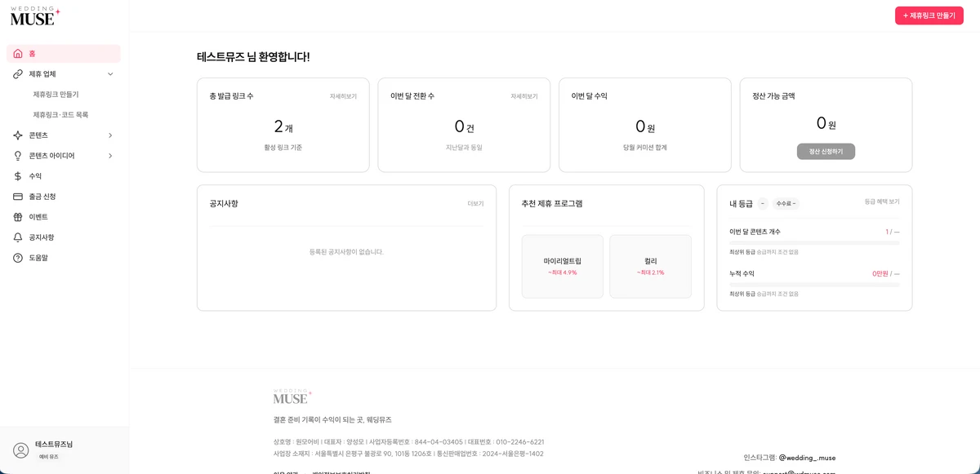
Task: Open 자세히보기 for 총 발급 링크 수
Action: 343,96
